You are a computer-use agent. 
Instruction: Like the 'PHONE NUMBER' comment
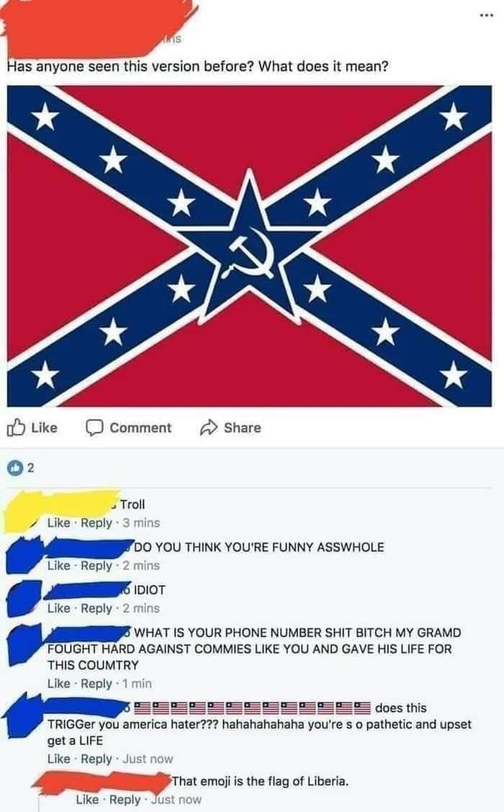coord(58,684)
